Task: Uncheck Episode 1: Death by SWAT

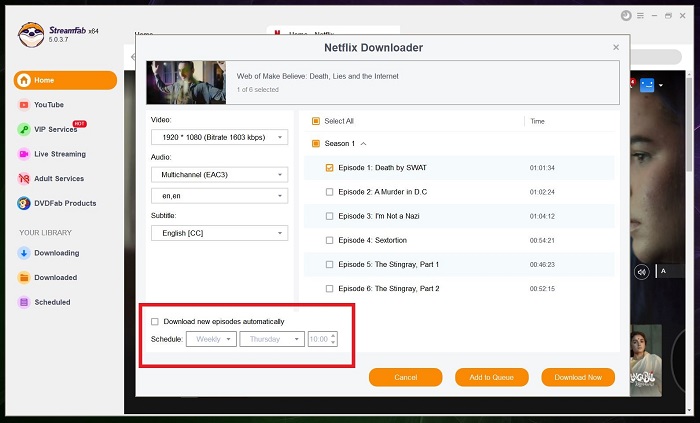Action: click(x=329, y=168)
